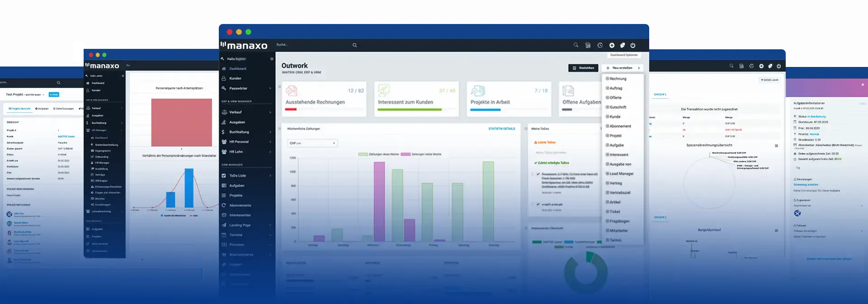Click the search magnifier in front window header

(576, 45)
